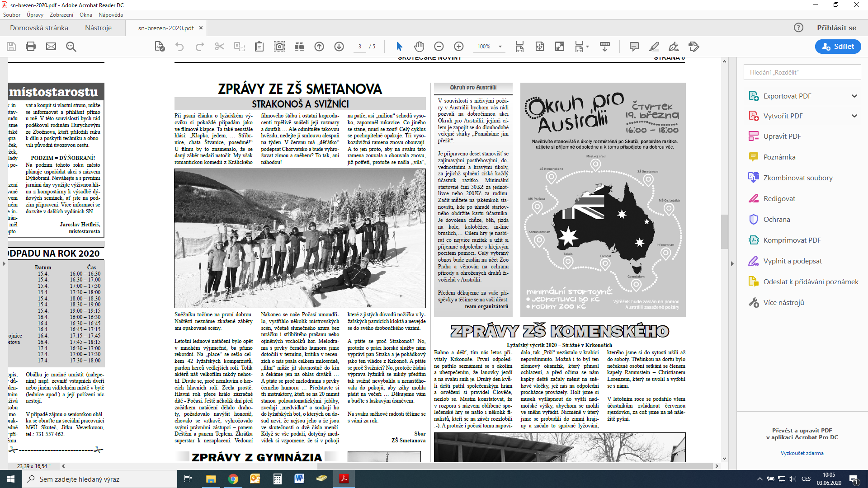Switch to the Nástroje tab
This screenshot has width=868, height=488.
click(98, 28)
